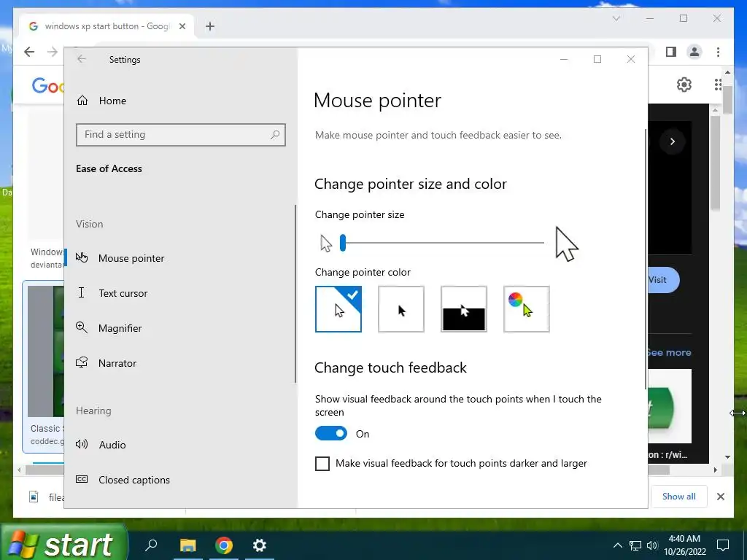Open Narrator settings
747x560 pixels.
click(107, 363)
